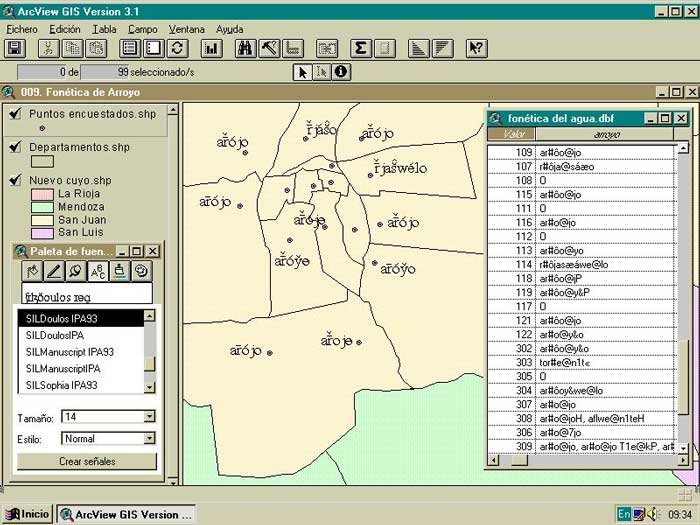Select SILManuscriptIPA font
700x525 pixels.
[x=81, y=369]
